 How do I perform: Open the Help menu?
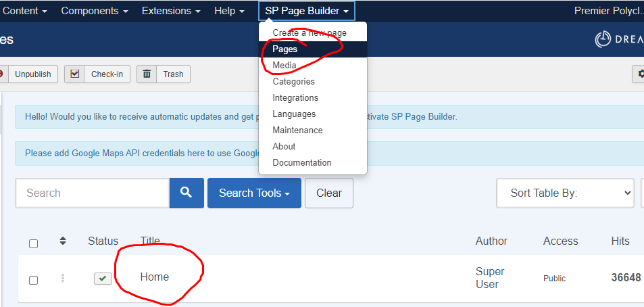click(x=229, y=11)
